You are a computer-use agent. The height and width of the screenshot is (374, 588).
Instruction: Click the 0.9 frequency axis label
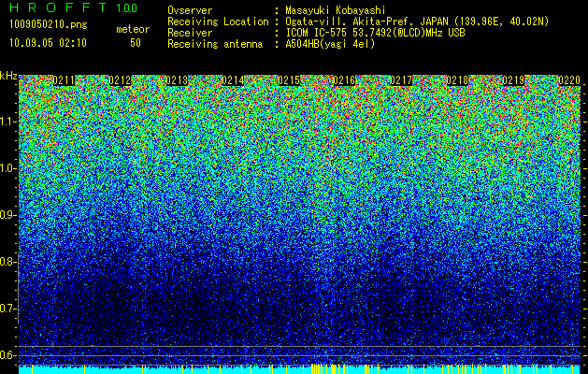click(x=7, y=215)
